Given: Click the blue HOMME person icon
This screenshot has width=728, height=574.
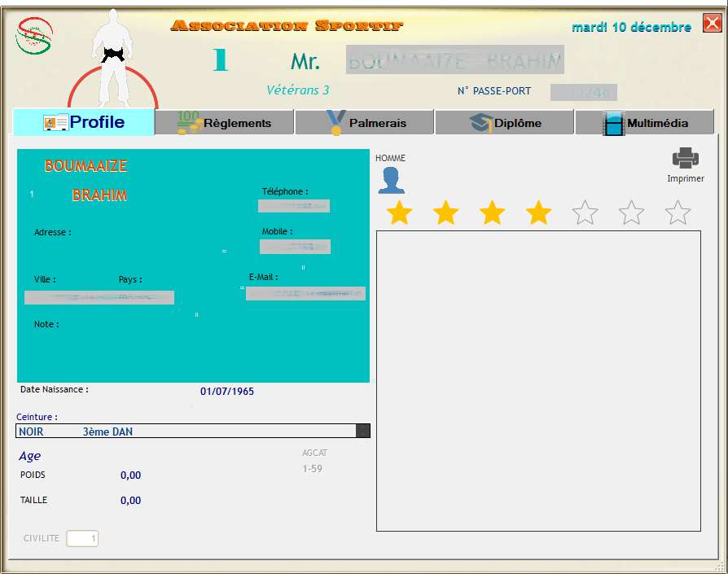Looking at the screenshot, I should click(x=391, y=181).
